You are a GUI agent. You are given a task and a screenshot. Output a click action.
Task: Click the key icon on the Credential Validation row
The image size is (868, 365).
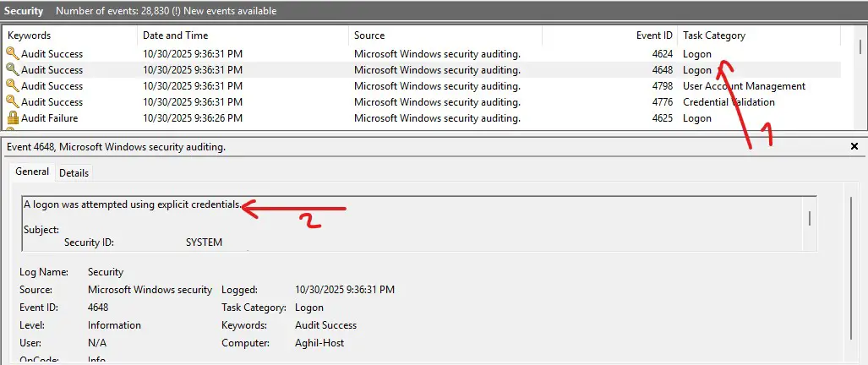tap(12, 102)
